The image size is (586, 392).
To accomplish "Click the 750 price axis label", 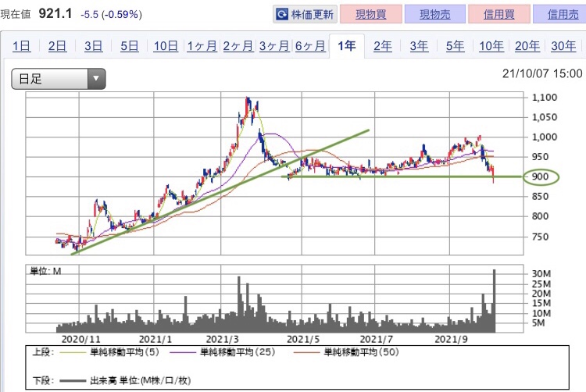I will point(540,237).
